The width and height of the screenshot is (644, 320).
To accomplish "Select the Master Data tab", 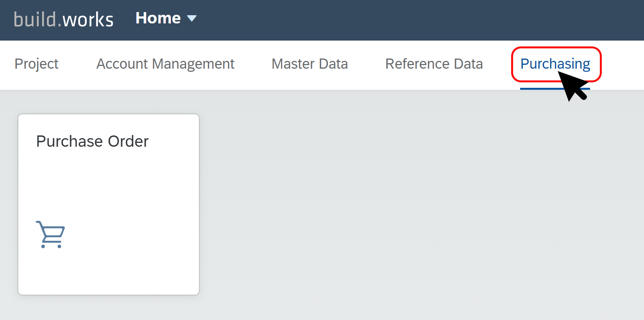I will pos(309,64).
